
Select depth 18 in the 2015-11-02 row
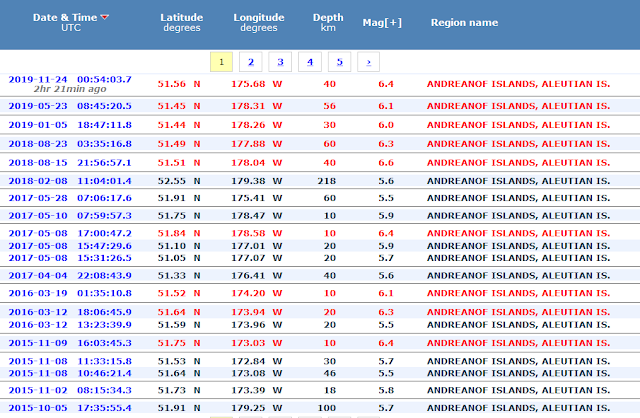coord(330,390)
